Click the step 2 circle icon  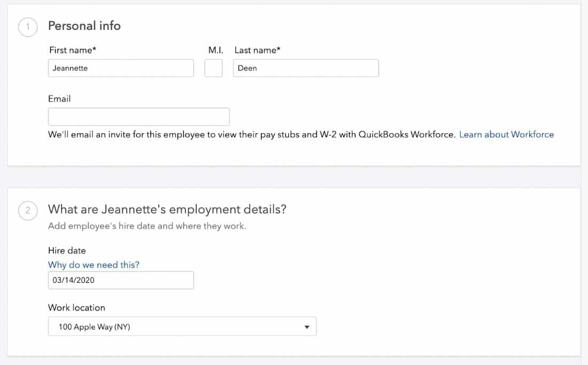coord(28,211)
